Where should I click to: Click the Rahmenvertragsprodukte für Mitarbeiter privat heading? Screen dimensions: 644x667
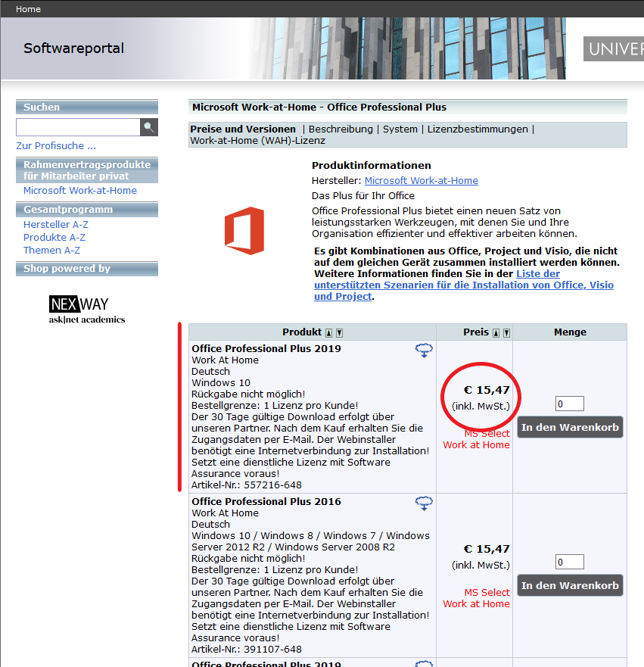pos(87,170)
